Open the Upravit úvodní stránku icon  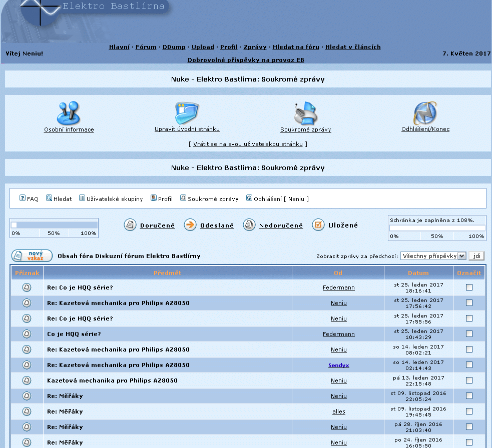click(187, 113)
